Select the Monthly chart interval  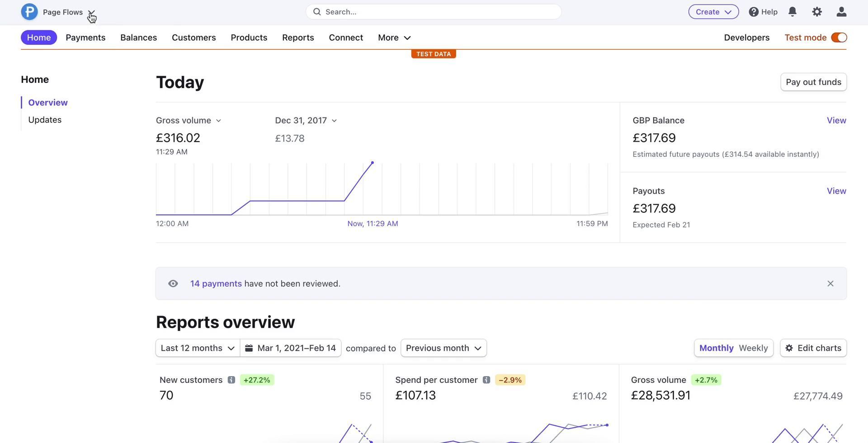click(716, 348)
